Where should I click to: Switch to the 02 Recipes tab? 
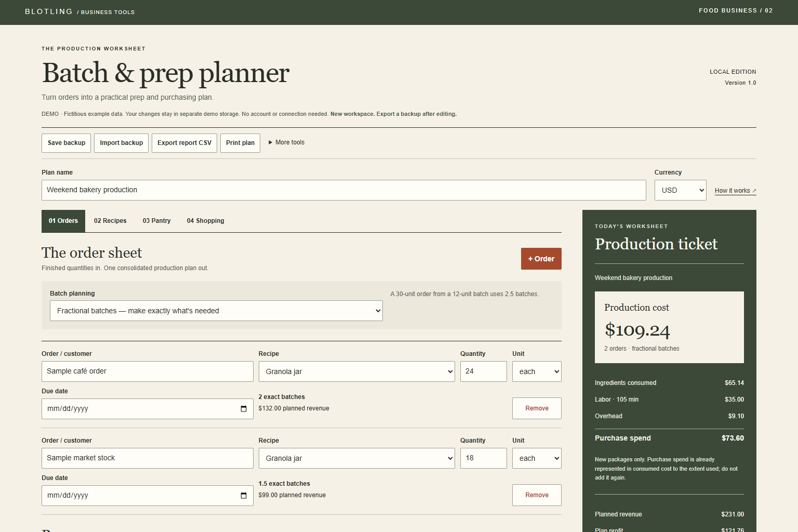click(x=110, y=221)
